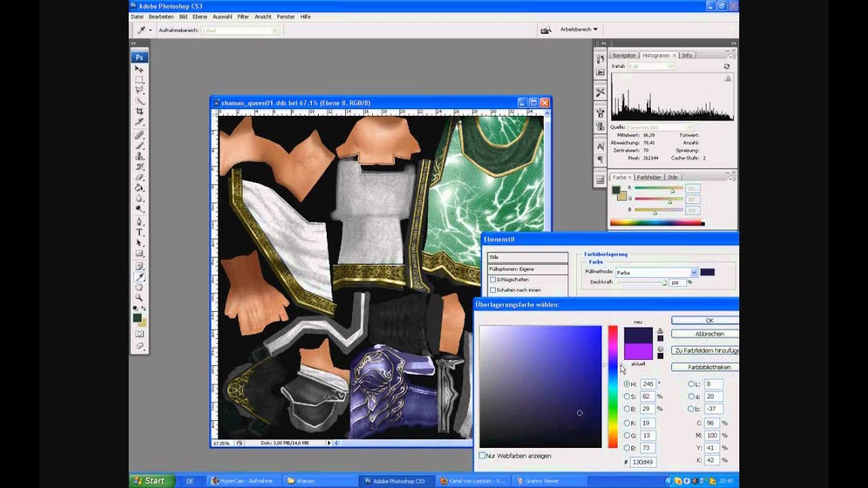Select the H hue radio button
The width and height of the screenshot is (868, 488).
point(627,384)
